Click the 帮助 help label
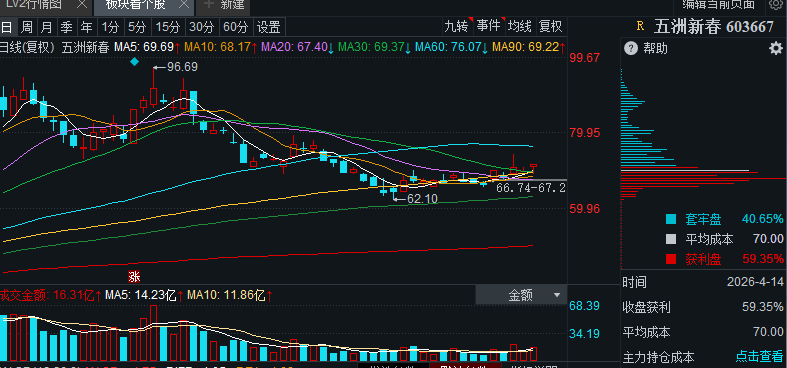The image size is (787, 368). click(655, 48)
